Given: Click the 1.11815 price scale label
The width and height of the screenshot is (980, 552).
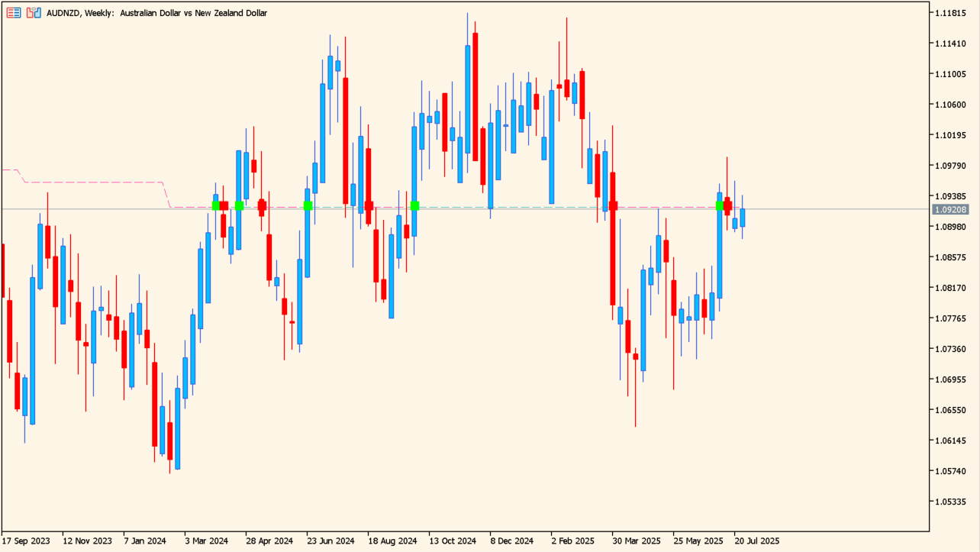Looking at the screenshot, I should [950, 13].
